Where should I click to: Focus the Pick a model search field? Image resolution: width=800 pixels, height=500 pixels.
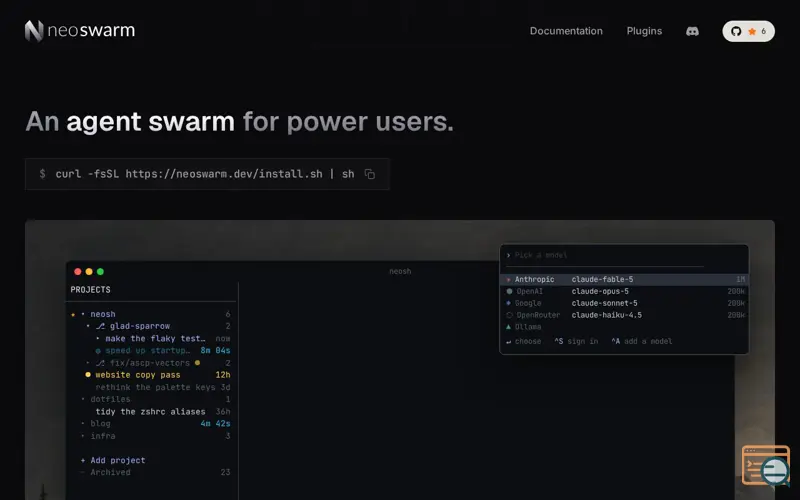click(x=605, y=255)
